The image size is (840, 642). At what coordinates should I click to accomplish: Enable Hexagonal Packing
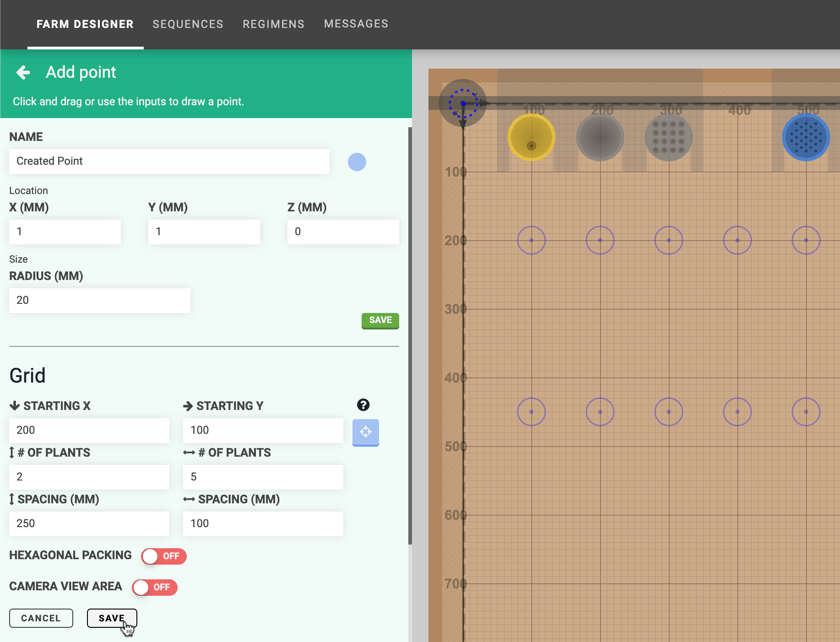click(163, 556)
